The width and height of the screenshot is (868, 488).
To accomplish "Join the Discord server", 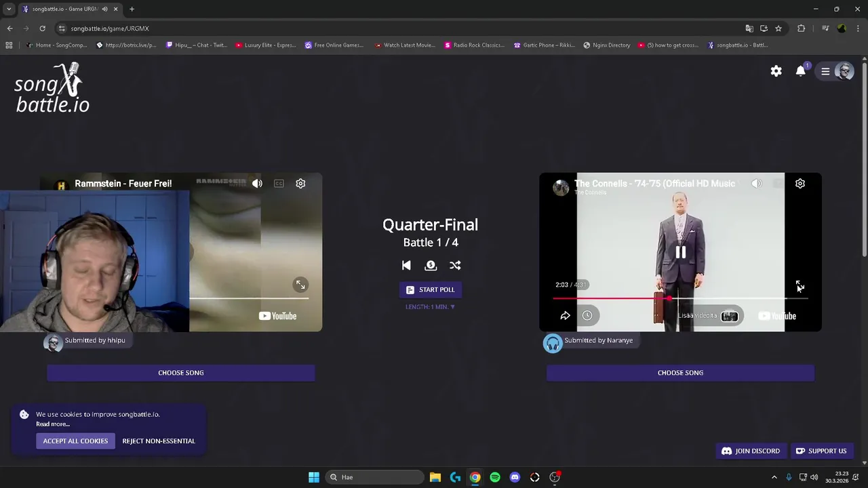I will click(751, 451).
